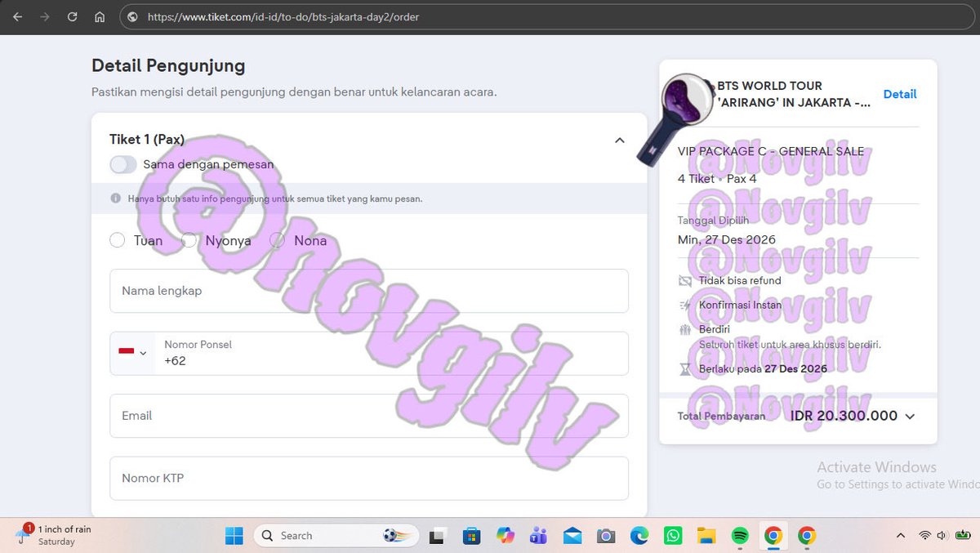Select the Nyonya radio button
The width and height of the screenshot is (980, 553).
tap(189, 240)
